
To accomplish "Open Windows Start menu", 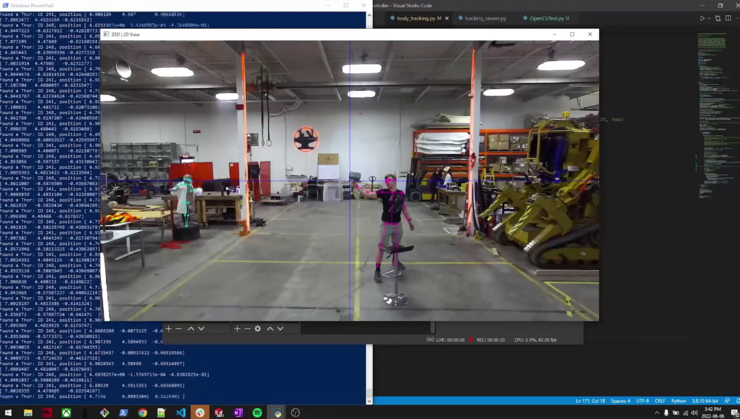I will pyautogui.click(x=8, y=413).
